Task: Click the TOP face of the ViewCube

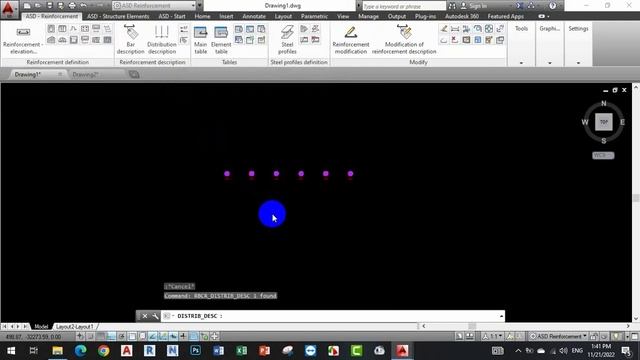Action: coord(603,122)
